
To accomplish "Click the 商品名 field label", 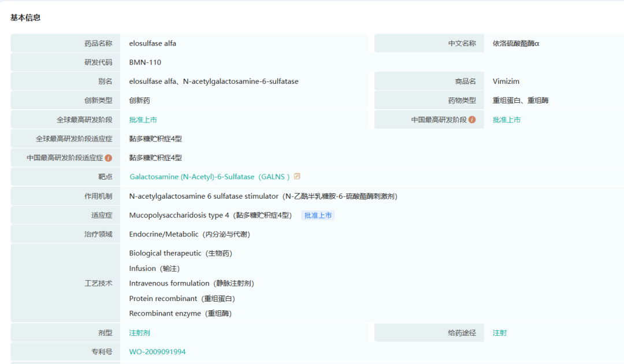I will (466, 81).
